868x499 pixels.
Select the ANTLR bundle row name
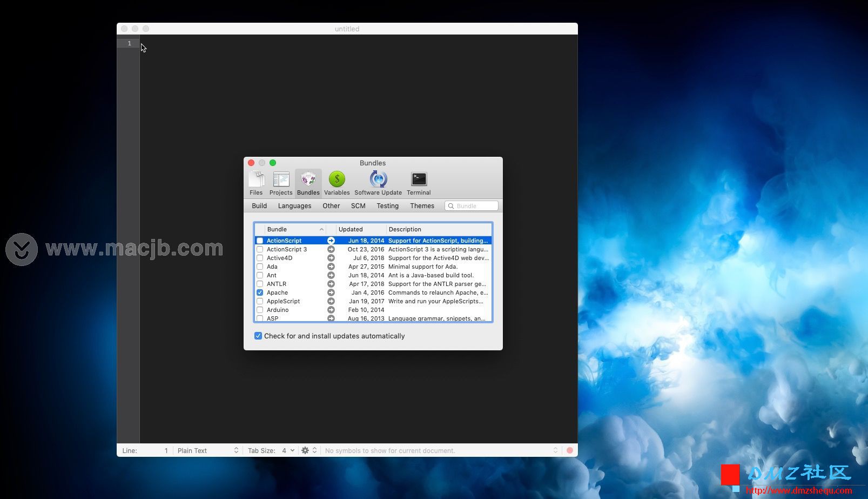click(277, 284)
